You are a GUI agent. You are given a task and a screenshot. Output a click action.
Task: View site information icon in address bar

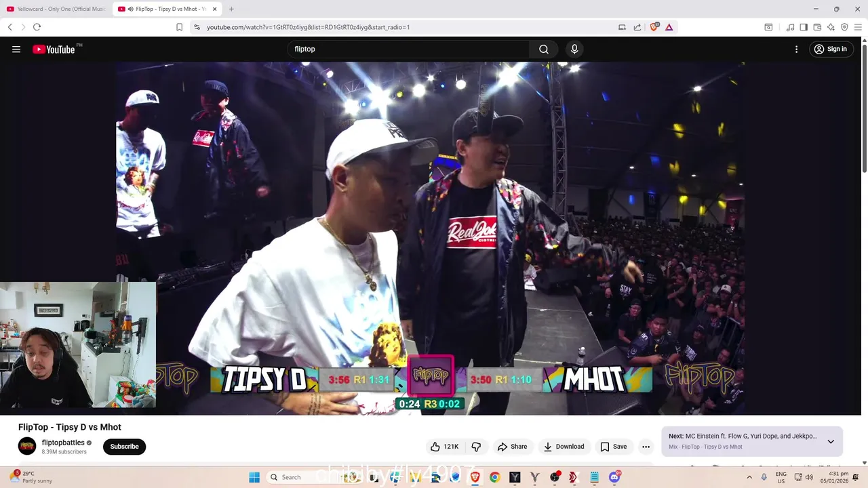coord(197,27)
